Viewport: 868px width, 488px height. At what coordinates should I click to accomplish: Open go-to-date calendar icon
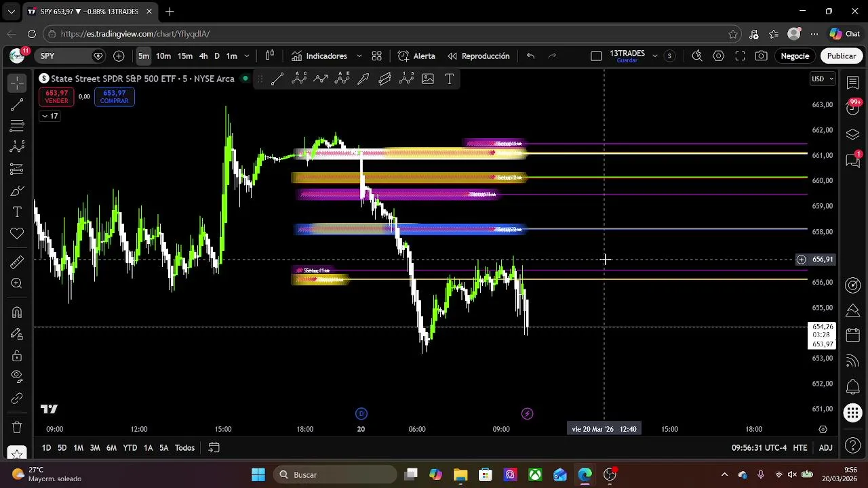[x=214, y=448]
